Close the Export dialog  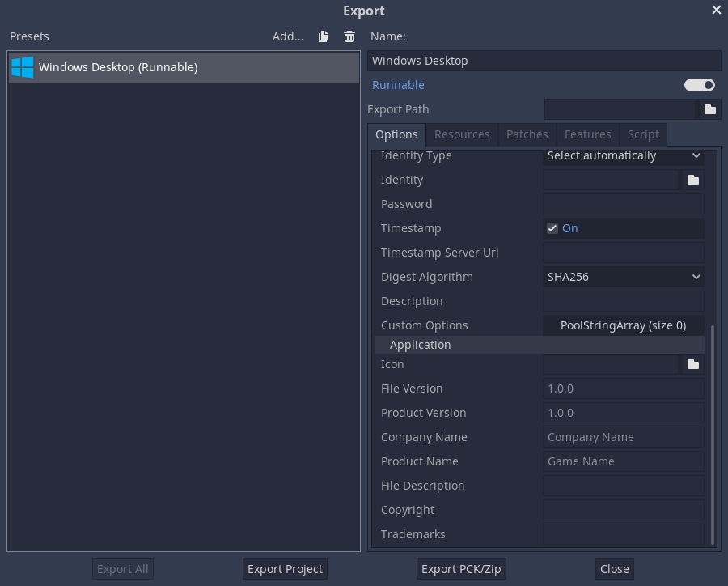614,569
